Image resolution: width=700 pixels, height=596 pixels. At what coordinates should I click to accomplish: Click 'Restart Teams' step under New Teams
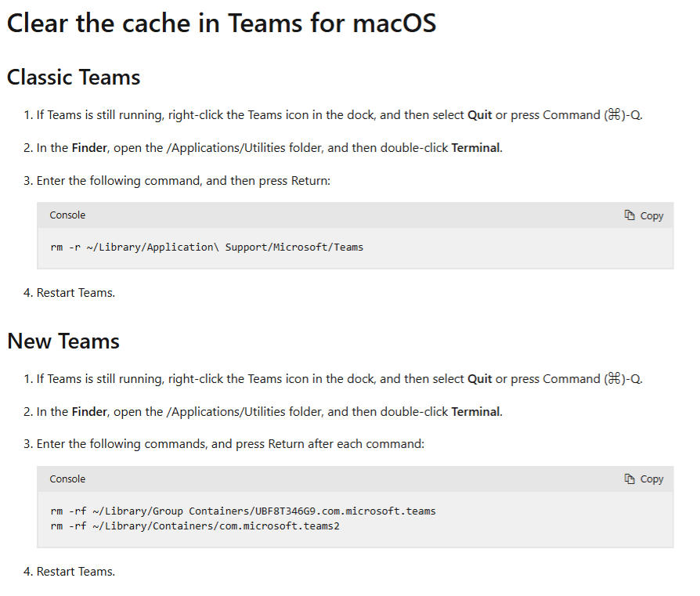click(x=76, y=572)
